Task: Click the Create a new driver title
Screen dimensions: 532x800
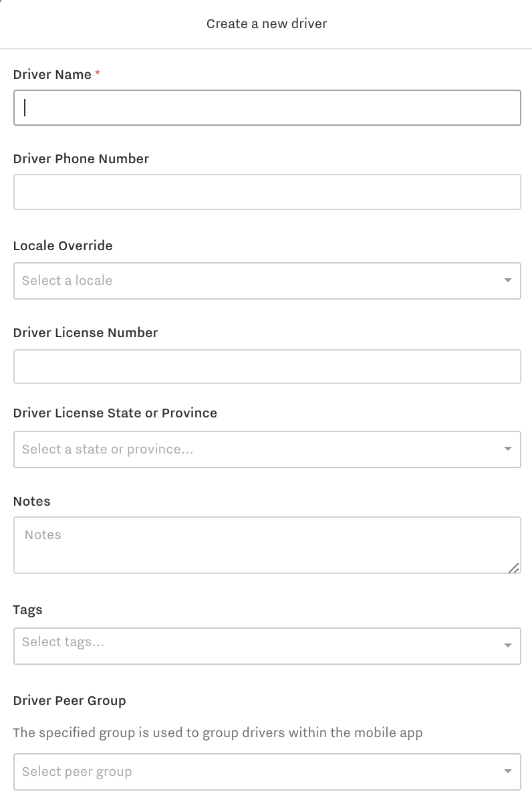Action: click(266, 23)
